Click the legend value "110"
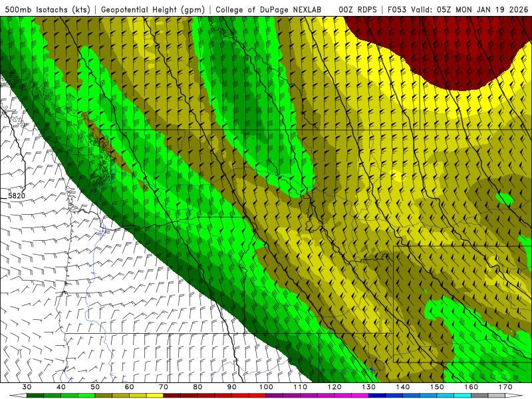This screenshot has height=399, width=532. 301,387
